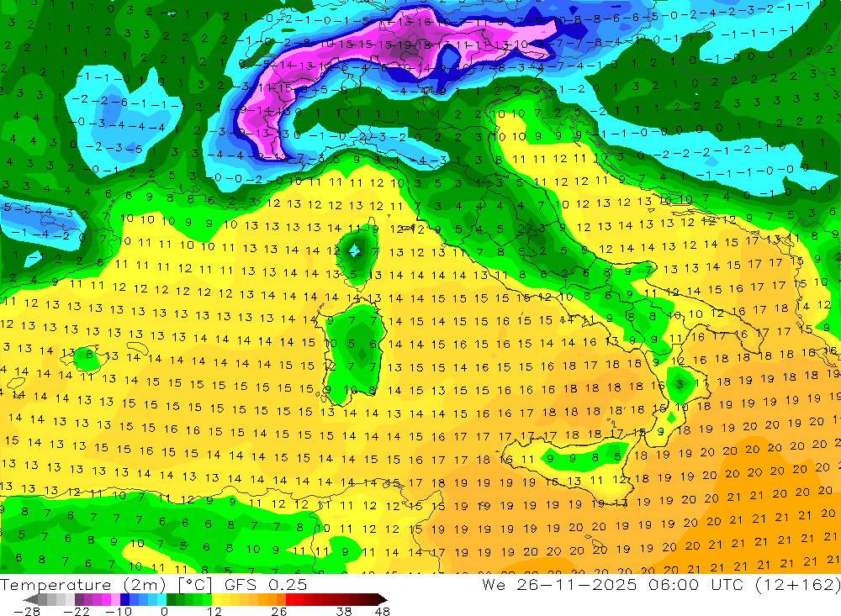Click the gray left arrow end of color bar

point(30,599)
